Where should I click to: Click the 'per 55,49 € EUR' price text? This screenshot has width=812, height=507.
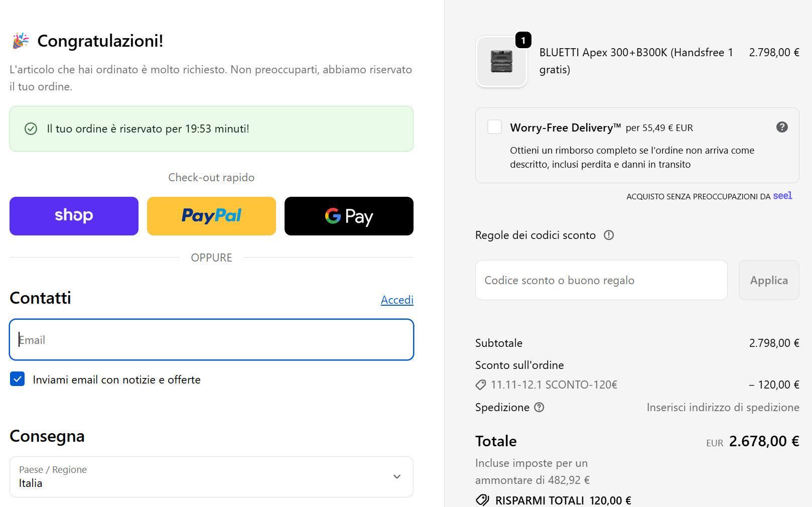[x=659, y=128]
